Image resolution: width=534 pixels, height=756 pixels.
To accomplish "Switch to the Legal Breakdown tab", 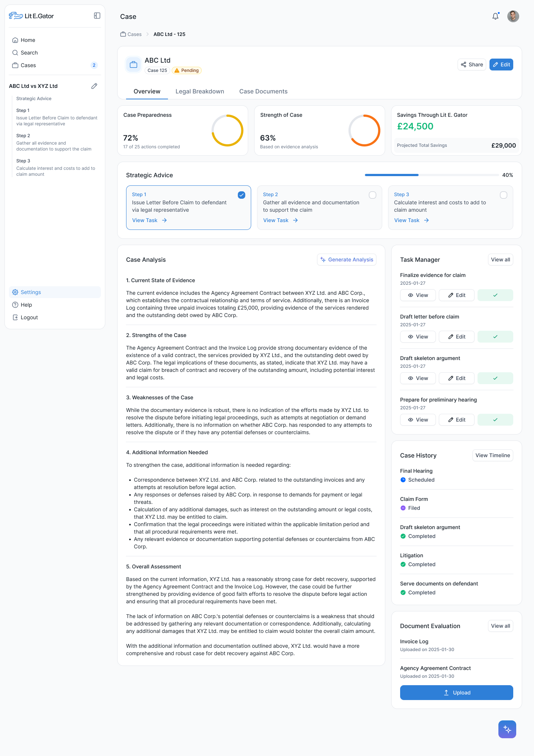I will point(200,92).
